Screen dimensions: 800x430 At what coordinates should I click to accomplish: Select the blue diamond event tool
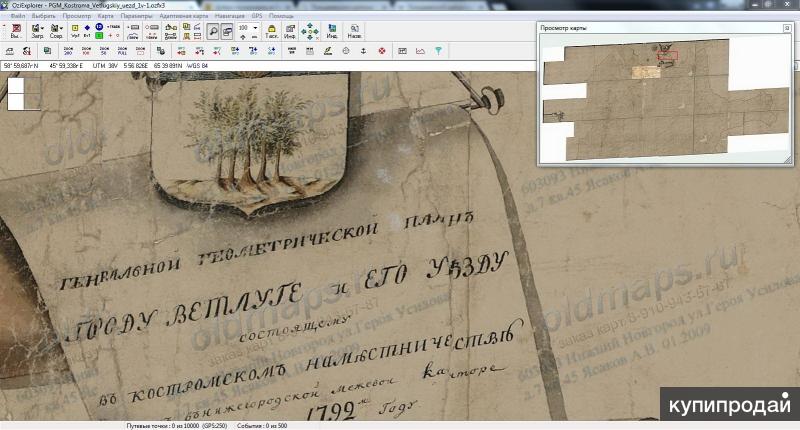tap(87, 28)
